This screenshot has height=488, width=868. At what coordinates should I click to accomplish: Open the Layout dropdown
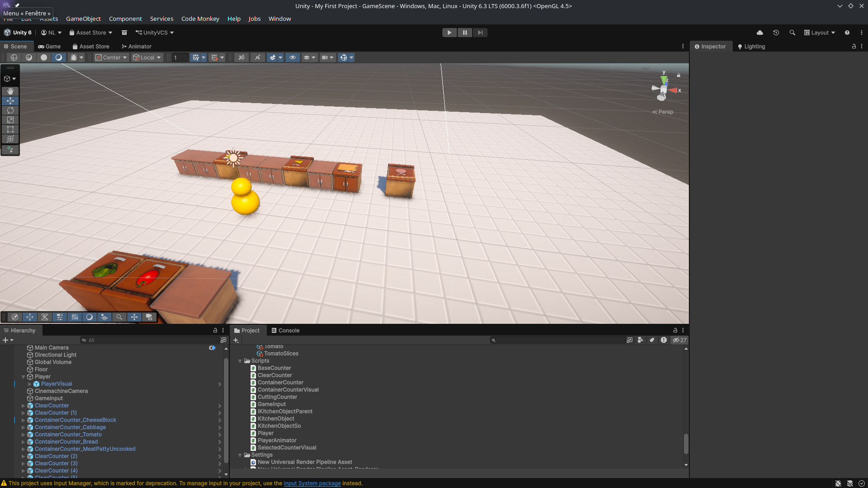pyautogui.click(x=820, y=33)
